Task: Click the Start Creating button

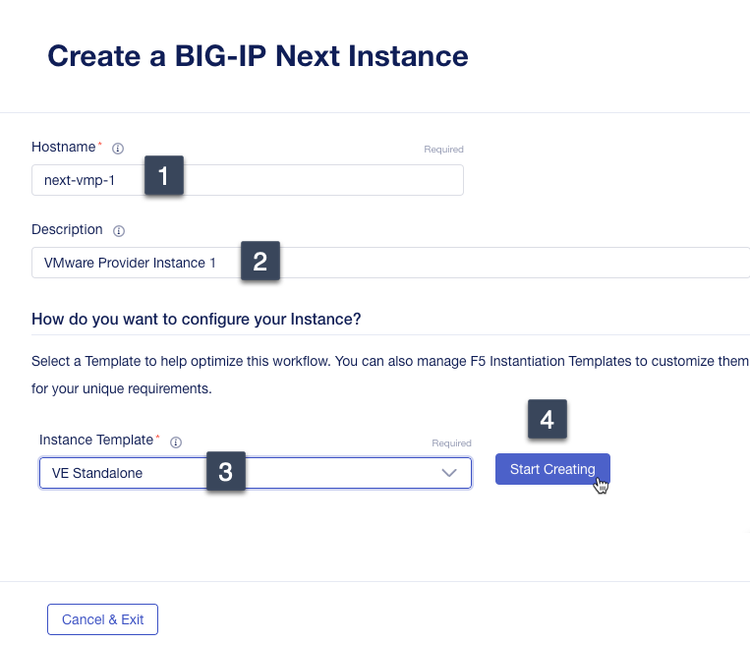Action: point(552,469)
